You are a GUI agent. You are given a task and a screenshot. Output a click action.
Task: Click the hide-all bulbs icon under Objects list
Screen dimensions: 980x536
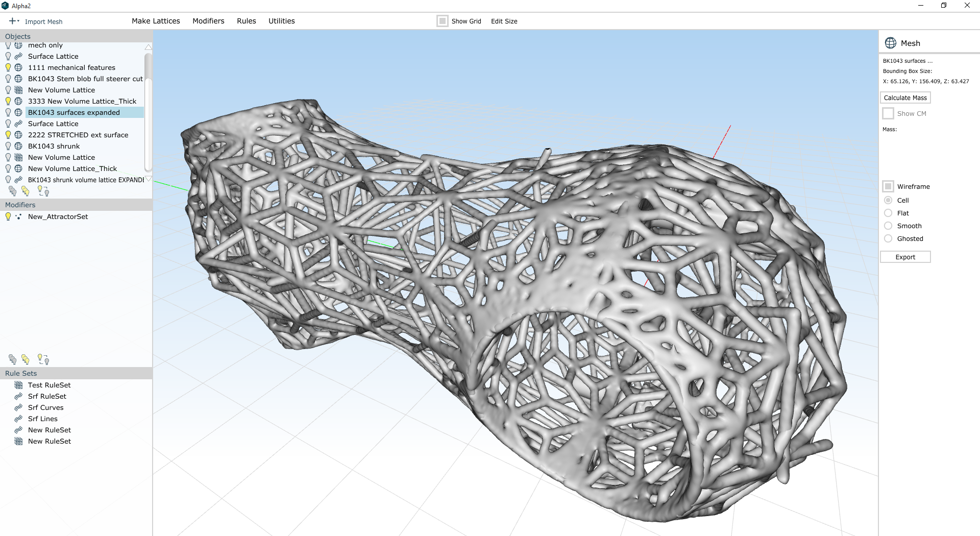[13, 191]
